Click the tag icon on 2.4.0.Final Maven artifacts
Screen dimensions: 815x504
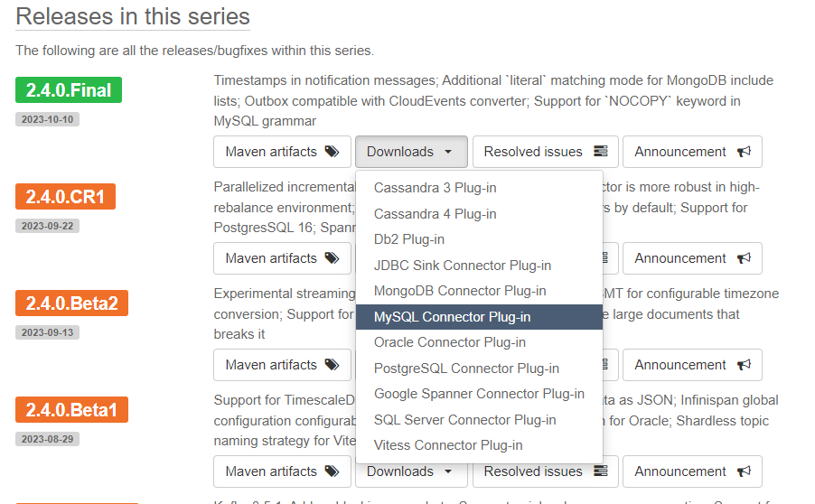(332, 152)
